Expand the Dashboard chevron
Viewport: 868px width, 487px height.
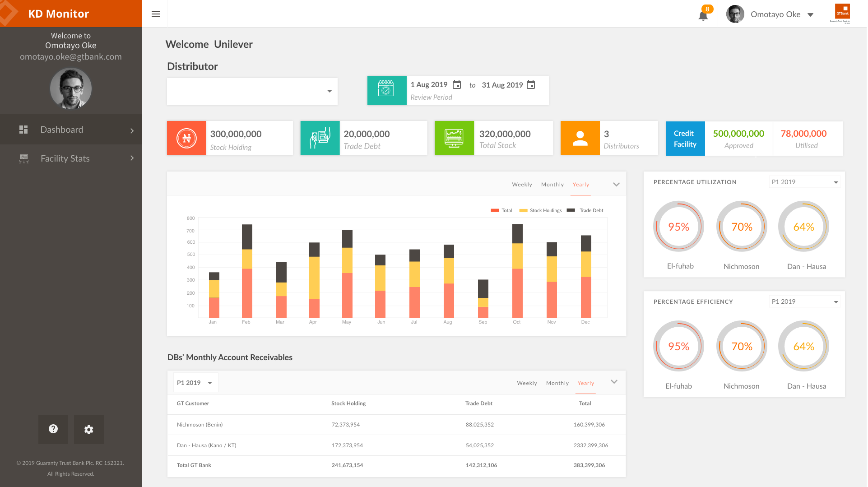[132, 130]
